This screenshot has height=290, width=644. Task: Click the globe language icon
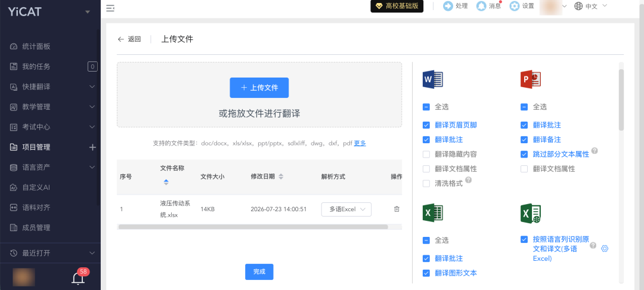(578, 6)
